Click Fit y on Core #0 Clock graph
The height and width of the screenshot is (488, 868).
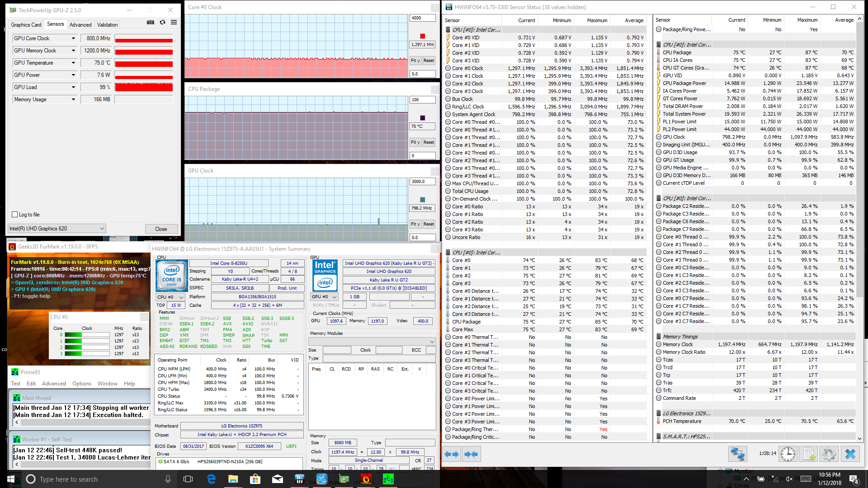point(415,61)
